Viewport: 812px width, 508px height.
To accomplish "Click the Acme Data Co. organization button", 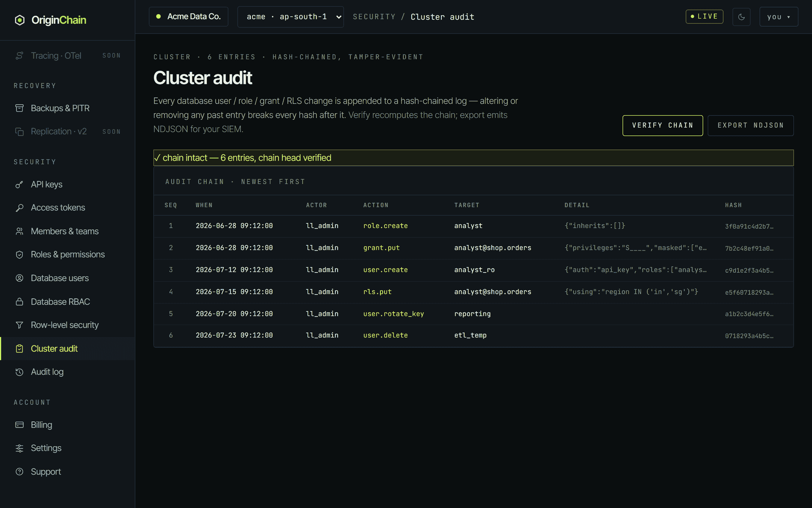I will tap(189, 17).
